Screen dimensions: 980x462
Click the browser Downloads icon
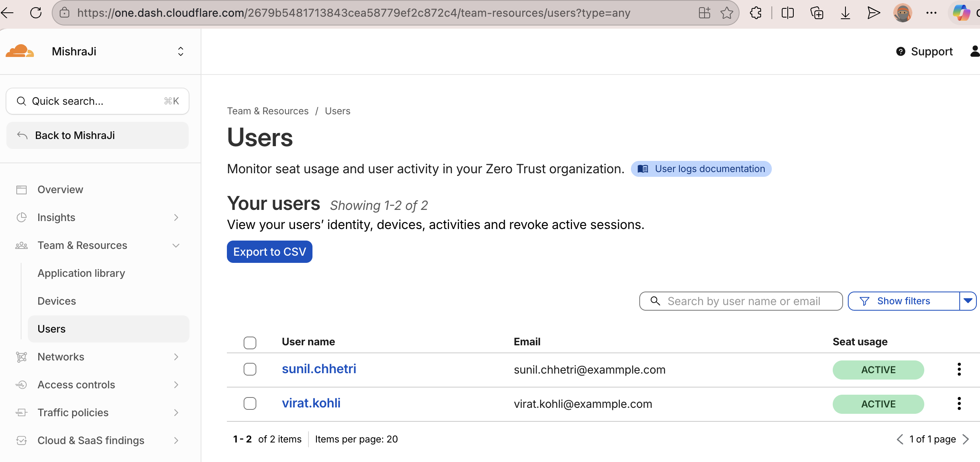(845, 12)
